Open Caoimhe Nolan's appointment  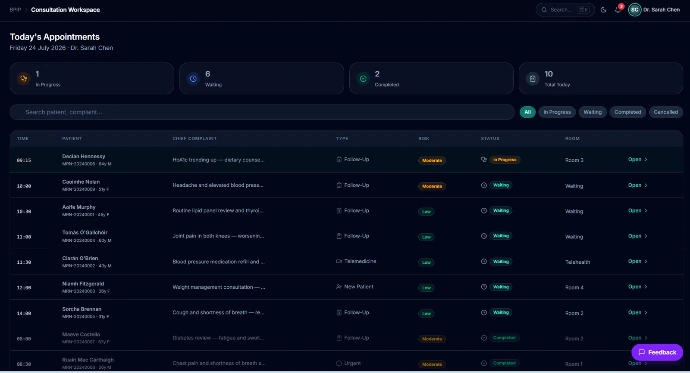637,185
